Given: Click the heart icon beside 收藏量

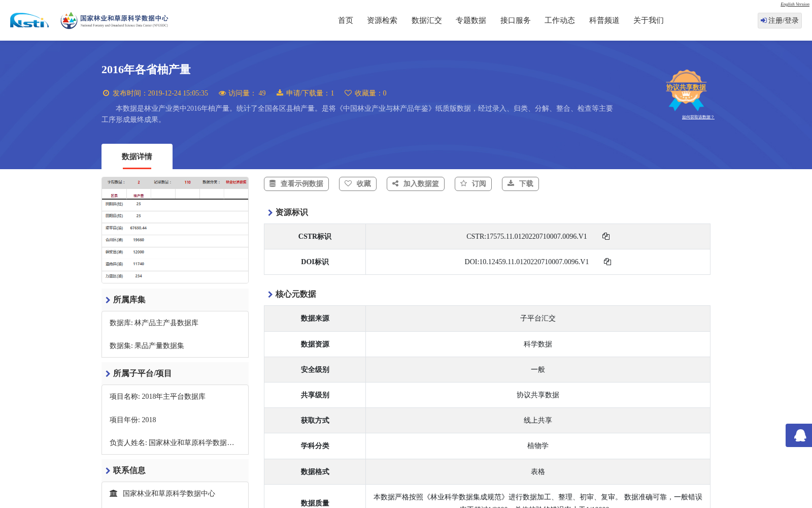Looking at the screenshot, I should tap(348, 93).
